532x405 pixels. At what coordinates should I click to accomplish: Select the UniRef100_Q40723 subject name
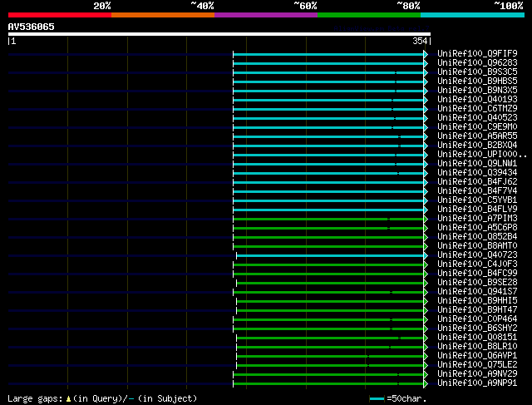pyautogui.click(x=477, y=255)
